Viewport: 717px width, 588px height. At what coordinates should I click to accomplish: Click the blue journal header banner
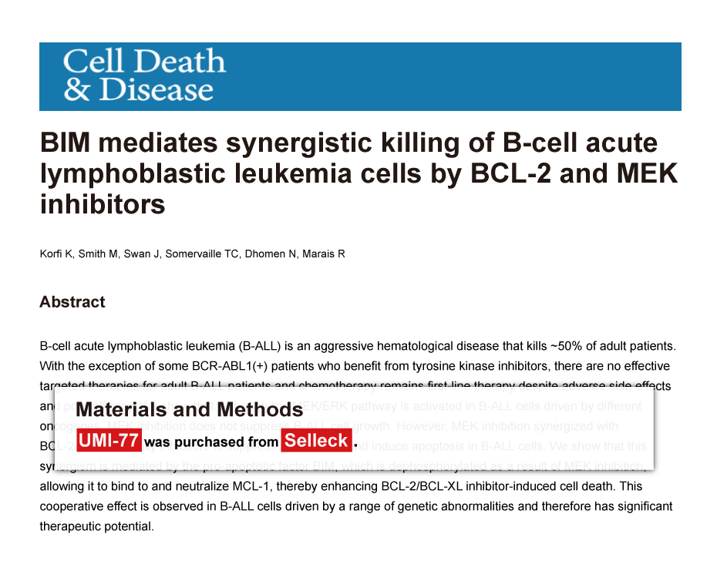pyautogui.click(x=360, y=76)
